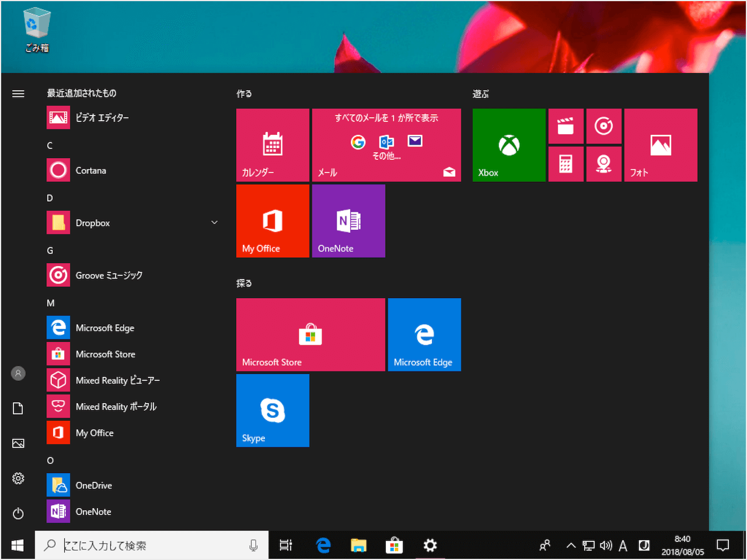747x560 pixels.
Task: Open Edge from the taskbar
Action: (323, 545)
